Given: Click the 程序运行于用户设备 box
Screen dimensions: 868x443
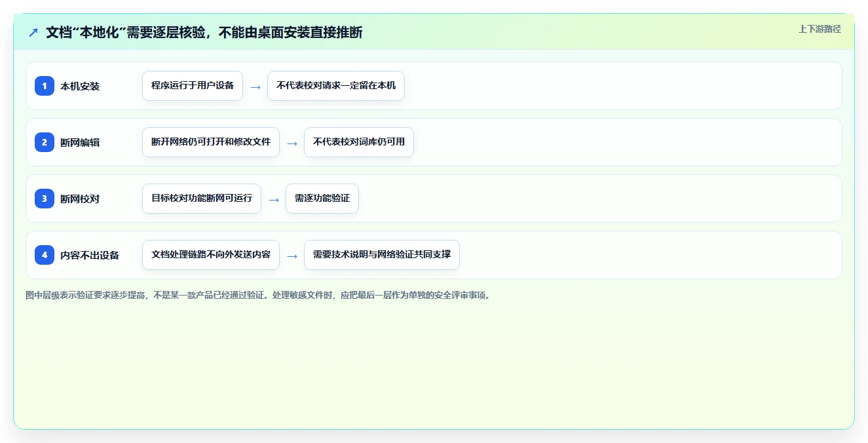Looking at the screenshot, I should pyautogui.click(x=193, y=86).
